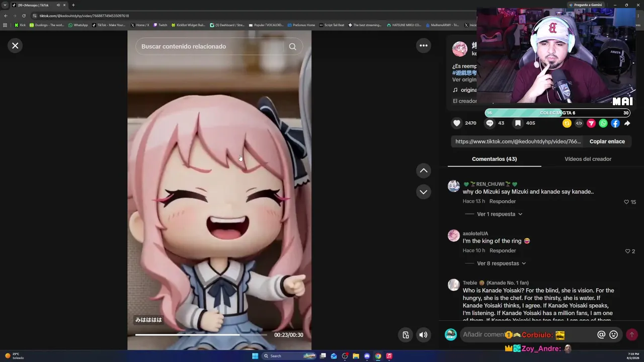This screenshot has height=362, width=644.
Task: Open OBS Studio from the taskbar
Action: (x=345, y=356)
